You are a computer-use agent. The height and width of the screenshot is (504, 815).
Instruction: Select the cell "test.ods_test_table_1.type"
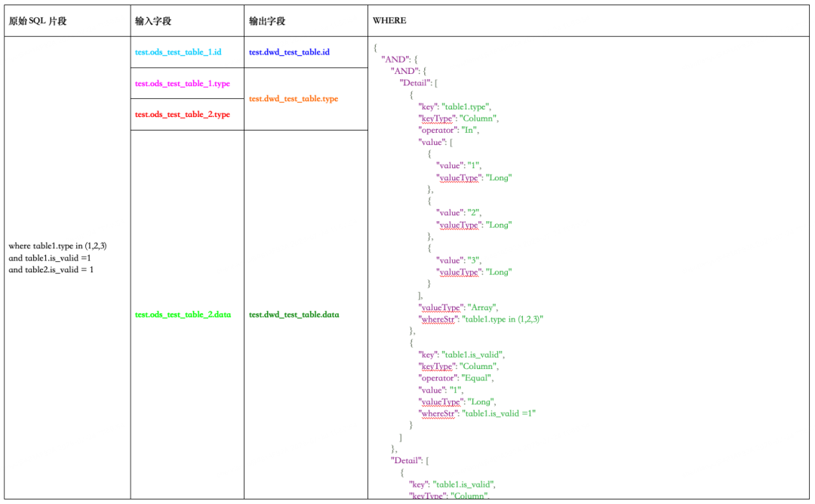pos(187,83)
